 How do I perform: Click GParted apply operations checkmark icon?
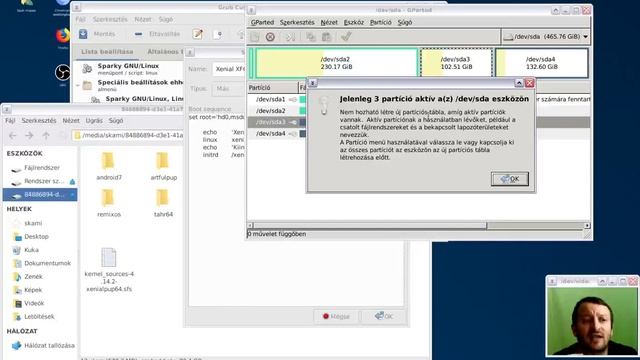click(x=346, y=37)
